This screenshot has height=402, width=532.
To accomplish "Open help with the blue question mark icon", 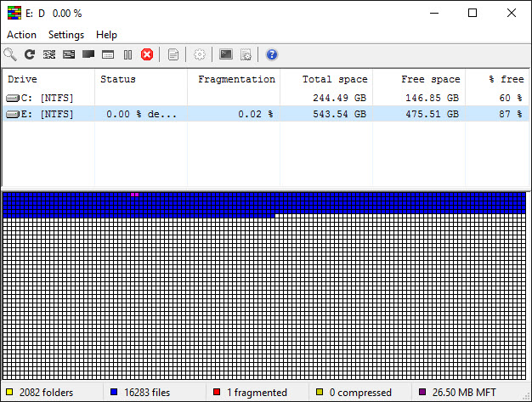I will 272,54.
